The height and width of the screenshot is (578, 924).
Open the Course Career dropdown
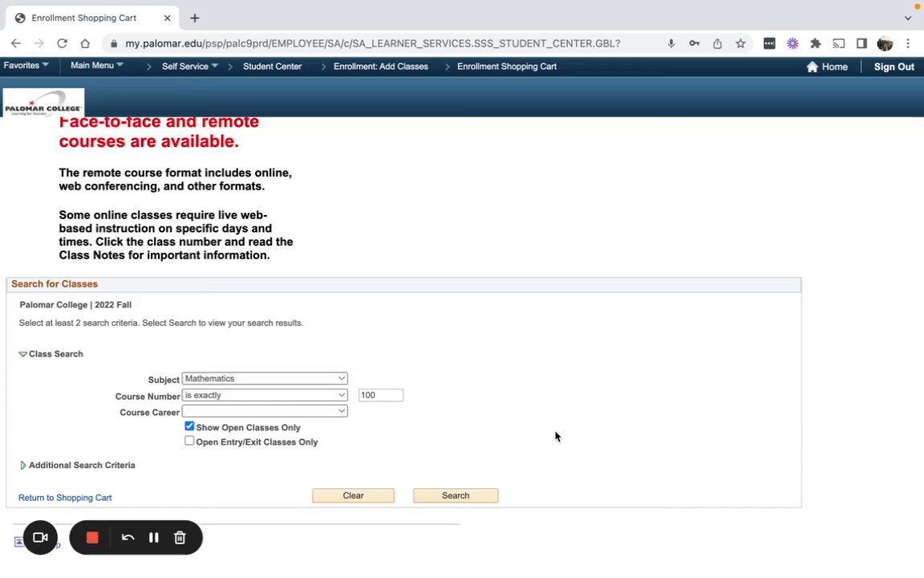[265, 411]
